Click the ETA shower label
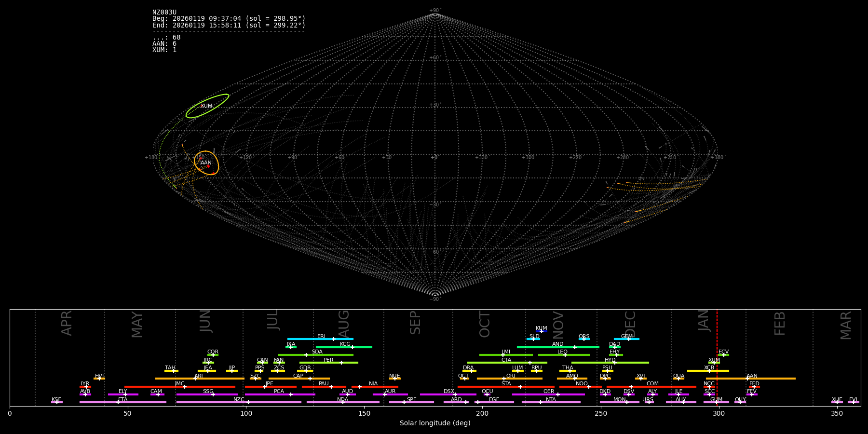Screen dimensions: 868x434 pyautogui.click(x=123, y=400)
